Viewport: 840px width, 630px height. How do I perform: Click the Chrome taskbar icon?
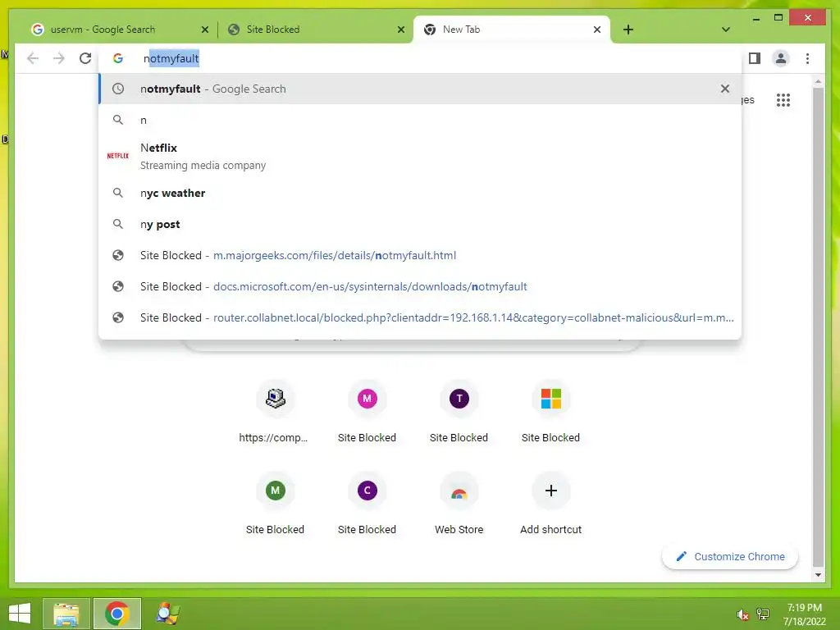pyautogui.click(x=116, y=614)
